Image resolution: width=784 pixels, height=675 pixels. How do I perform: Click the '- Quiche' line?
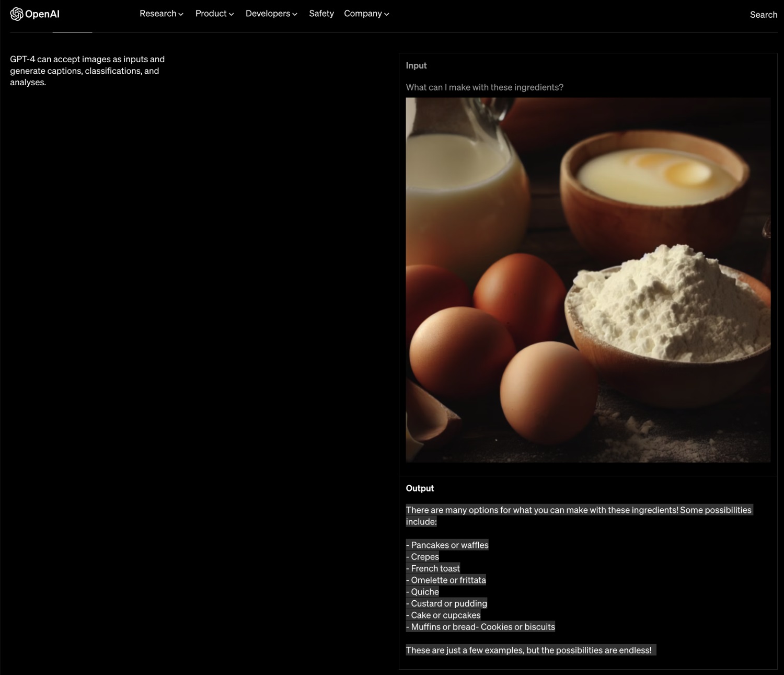(x=422, y=592)
